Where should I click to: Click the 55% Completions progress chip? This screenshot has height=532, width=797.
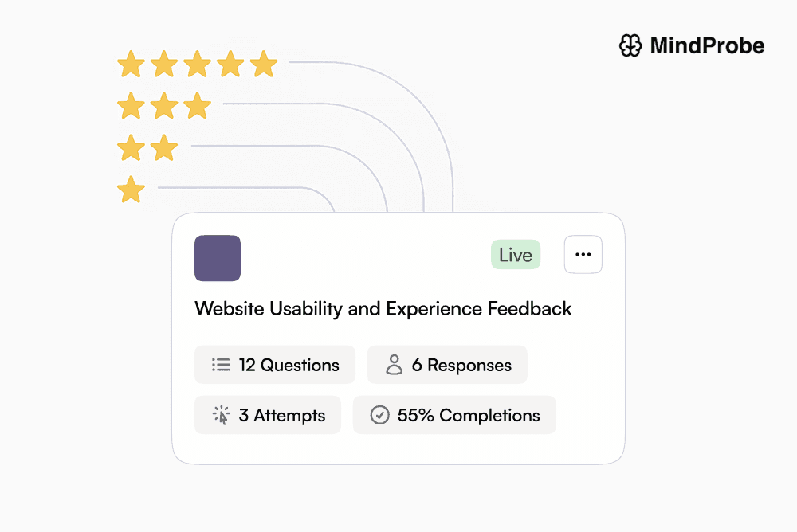pos(454,414)
